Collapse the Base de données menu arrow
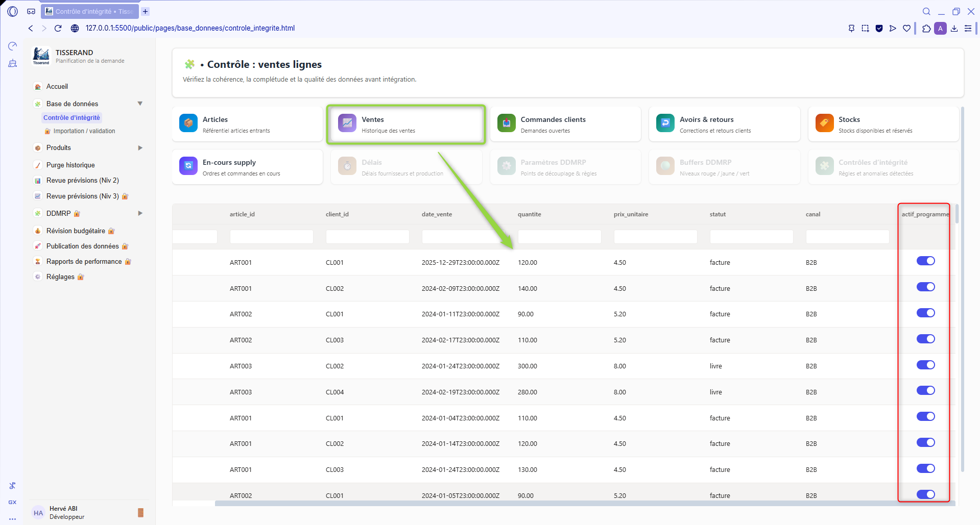The height and width of the screenshot is (525, 980). (x=140, y=104)
